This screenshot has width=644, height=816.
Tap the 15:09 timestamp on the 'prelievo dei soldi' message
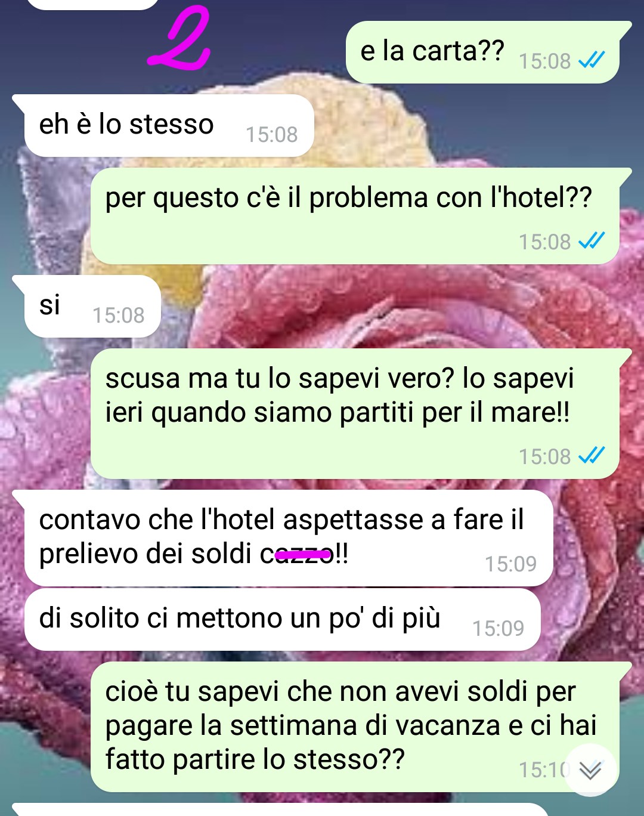[510, 564]
